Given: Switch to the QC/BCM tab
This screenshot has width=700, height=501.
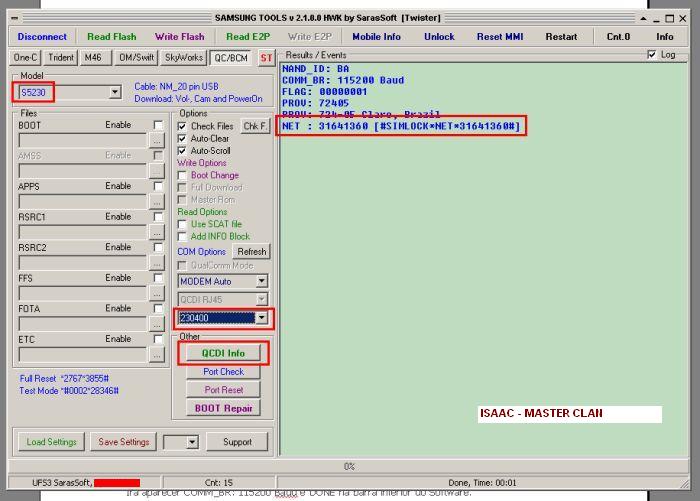Looking at the screenshot, I should point(231,58).
